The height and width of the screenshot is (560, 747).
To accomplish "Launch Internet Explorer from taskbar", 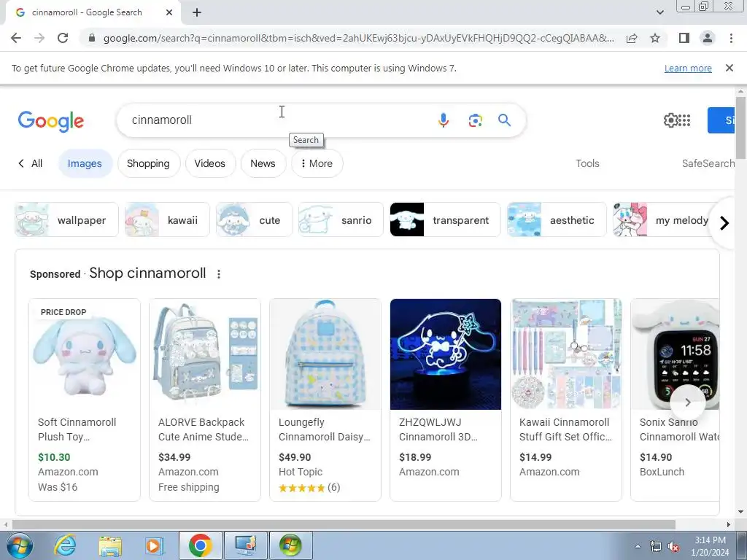I will coord(65,545).
